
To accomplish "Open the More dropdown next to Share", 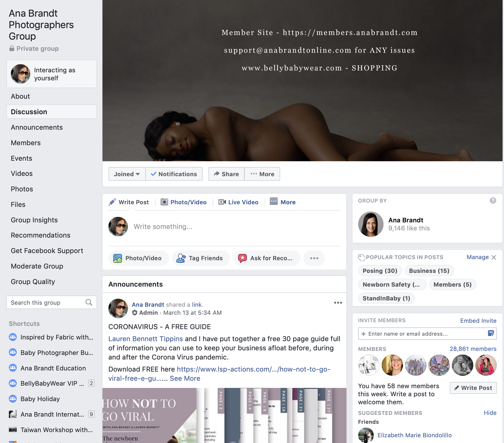I will point(262,174).
